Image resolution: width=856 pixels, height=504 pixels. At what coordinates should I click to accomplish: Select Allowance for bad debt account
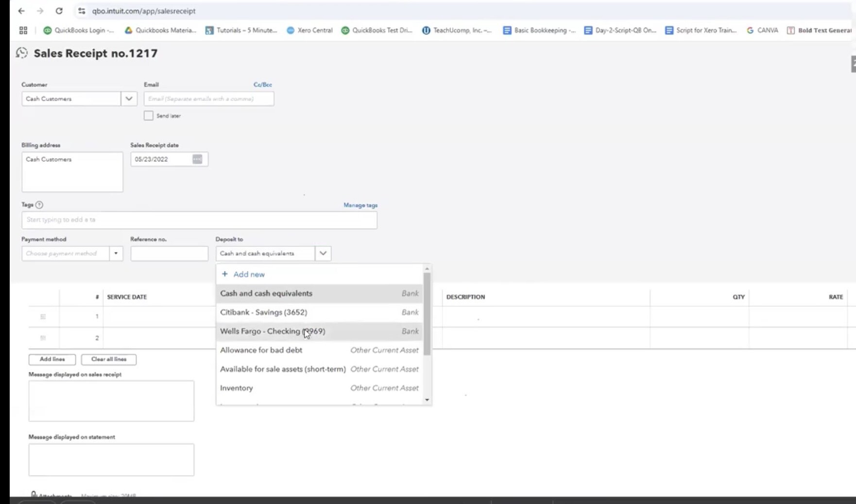[319, 350]
